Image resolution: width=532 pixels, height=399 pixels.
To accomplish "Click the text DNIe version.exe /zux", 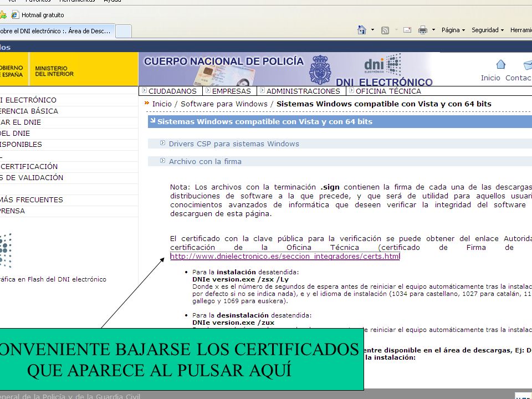I will coord(233,323).
